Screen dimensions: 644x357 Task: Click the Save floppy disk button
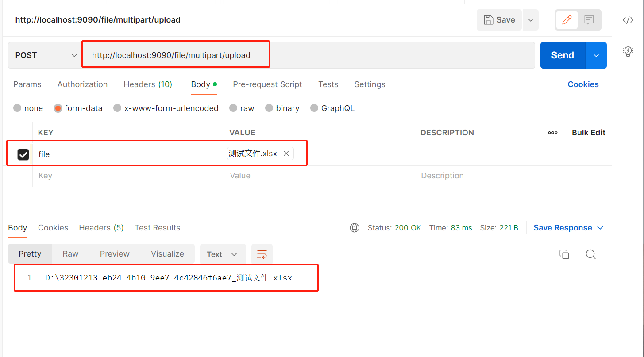(499, 20)
